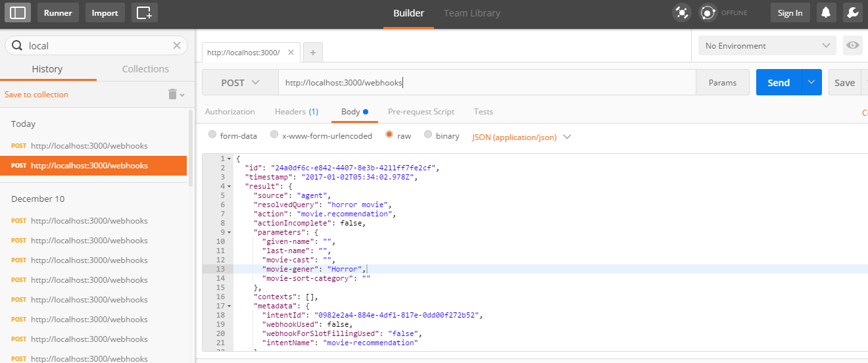Open new window icon button

(144, 12)
